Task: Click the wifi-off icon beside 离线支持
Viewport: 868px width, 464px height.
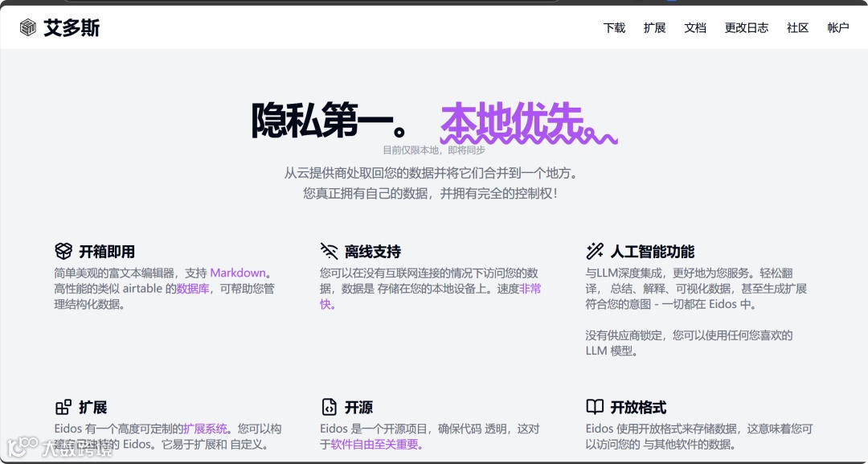Action: (330, 251)
